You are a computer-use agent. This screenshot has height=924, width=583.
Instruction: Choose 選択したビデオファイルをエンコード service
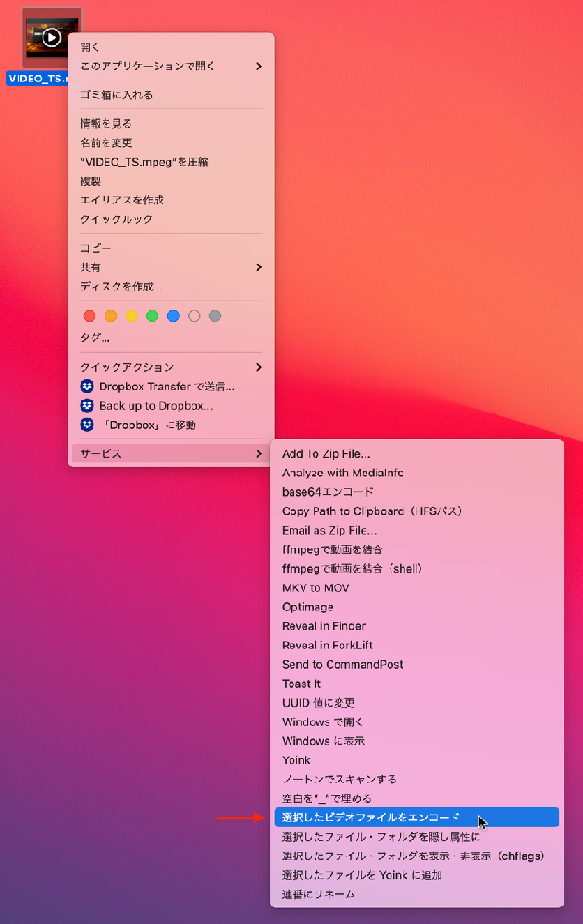point(416,818)
